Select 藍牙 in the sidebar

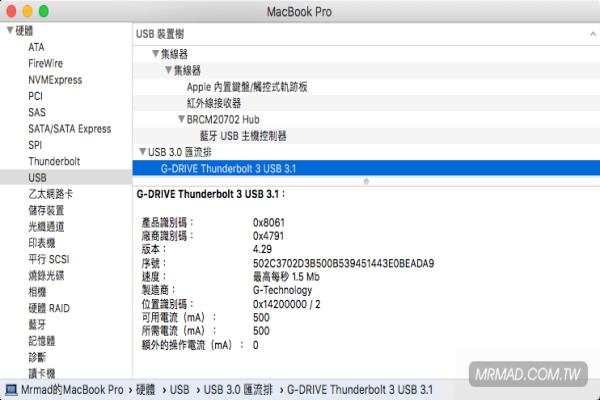37,325
